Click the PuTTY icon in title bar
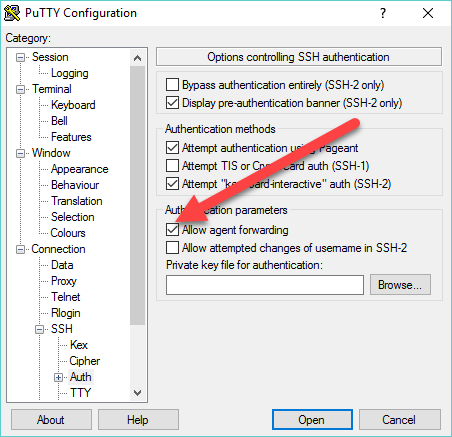Screen dimensions: 452x437 (12, 13)
